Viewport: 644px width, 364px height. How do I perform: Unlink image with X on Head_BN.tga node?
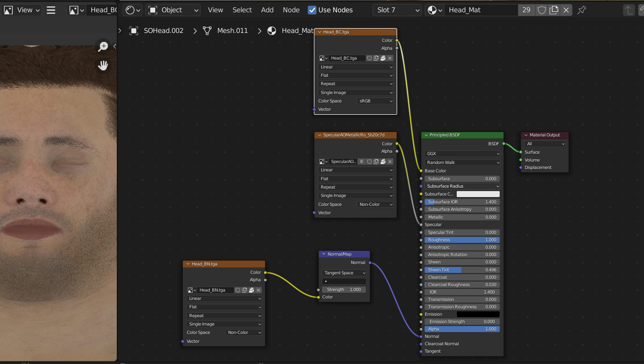tap(258, 290)
